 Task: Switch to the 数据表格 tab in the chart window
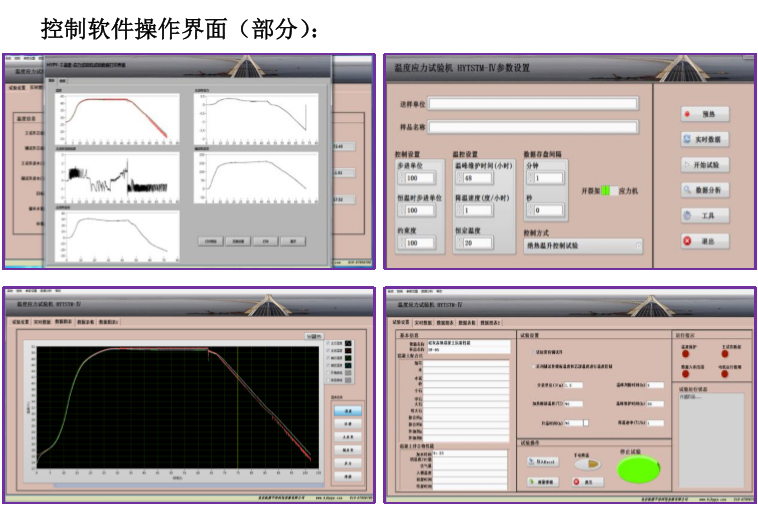85,323
